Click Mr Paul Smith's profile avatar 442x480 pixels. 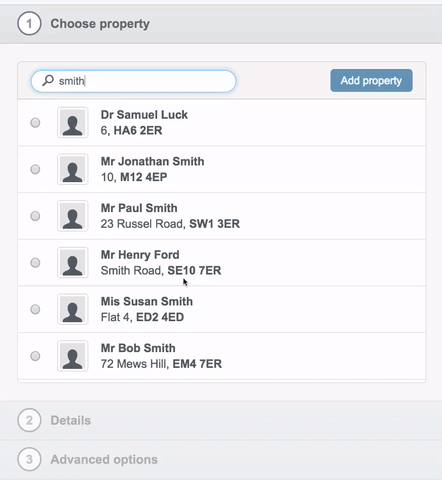click(x=73, y=216)
